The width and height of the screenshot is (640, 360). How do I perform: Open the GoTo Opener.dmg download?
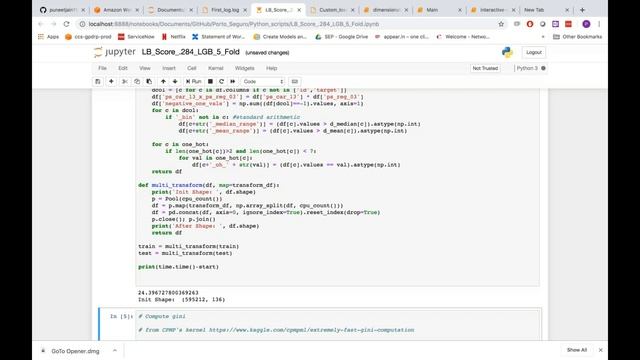pyautogui.click(x=71, y=351)
